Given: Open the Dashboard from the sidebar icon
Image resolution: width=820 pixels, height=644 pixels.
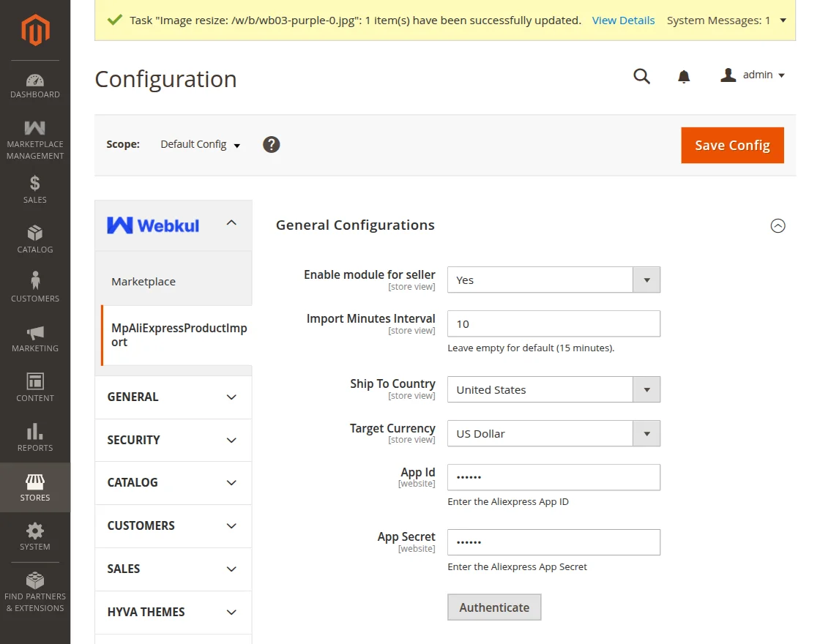Looking at the screenshot, I should coord(34,82).
